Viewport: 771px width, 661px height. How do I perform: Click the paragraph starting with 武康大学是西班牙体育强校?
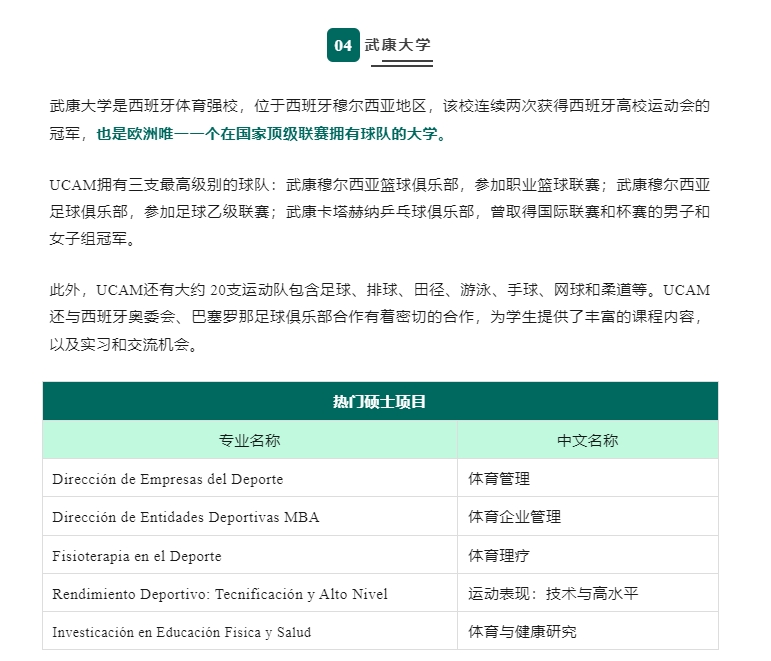click(x=380, y=120)
